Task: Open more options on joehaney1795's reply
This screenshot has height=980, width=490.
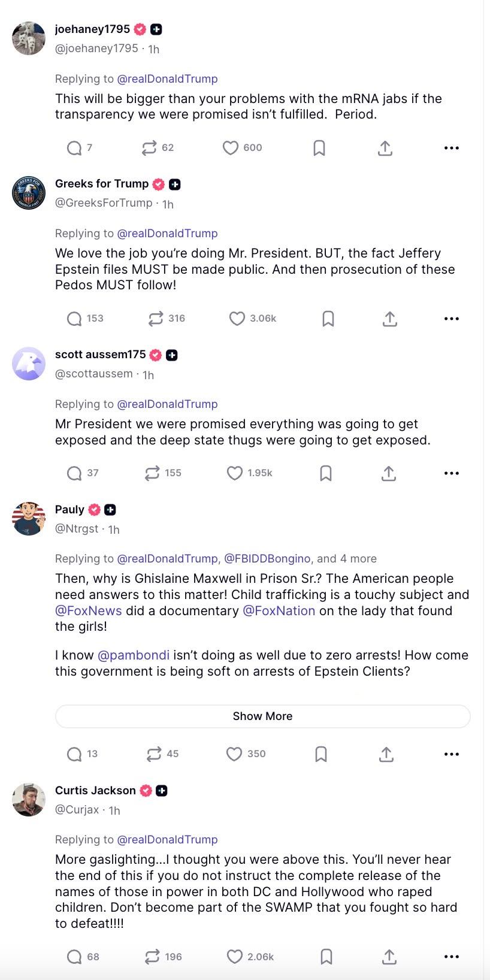Action: click(452, 148)
